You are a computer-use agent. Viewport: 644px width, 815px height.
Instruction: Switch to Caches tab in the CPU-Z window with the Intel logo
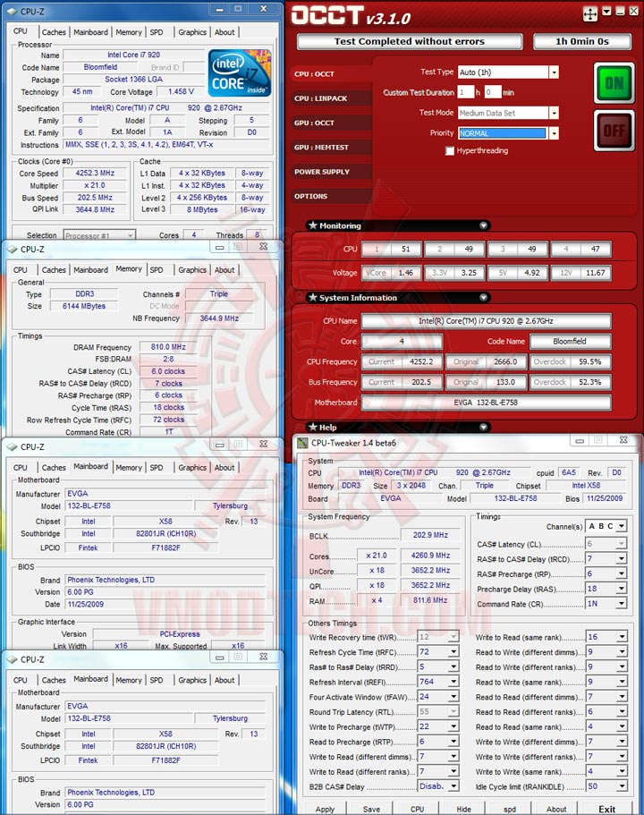pos(54,32)
